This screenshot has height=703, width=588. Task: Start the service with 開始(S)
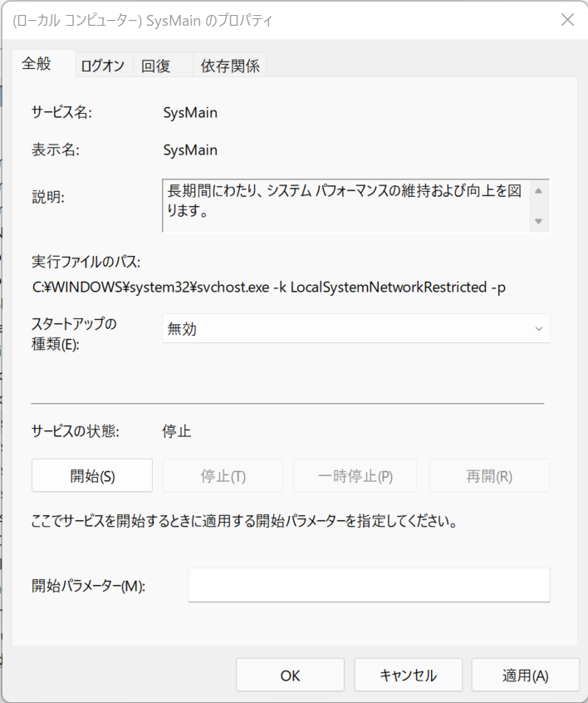click(92, 475)
